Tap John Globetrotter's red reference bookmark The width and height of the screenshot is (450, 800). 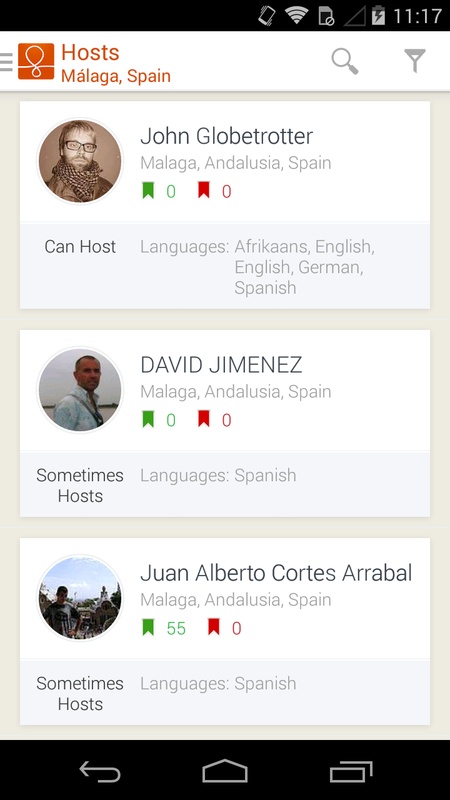click(204, 190)
